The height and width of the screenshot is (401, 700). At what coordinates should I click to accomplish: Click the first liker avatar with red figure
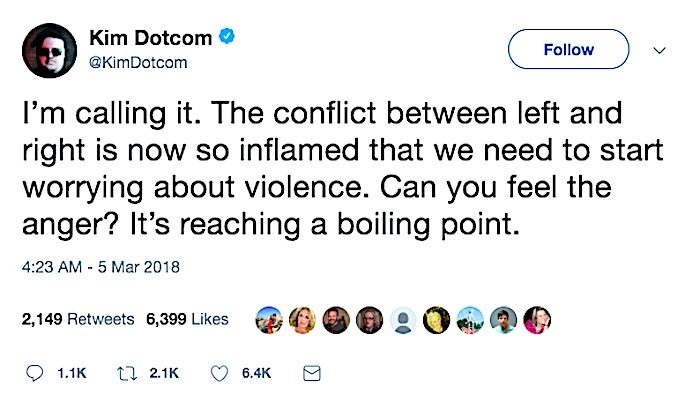coord(269,320)
